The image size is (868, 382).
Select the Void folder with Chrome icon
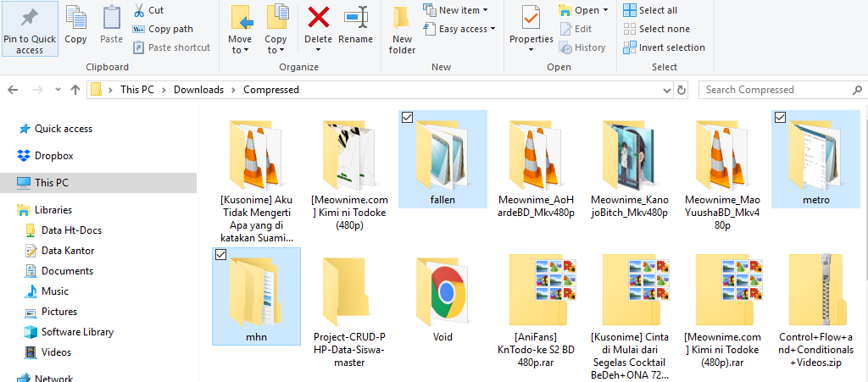click(x=442, y=292)
